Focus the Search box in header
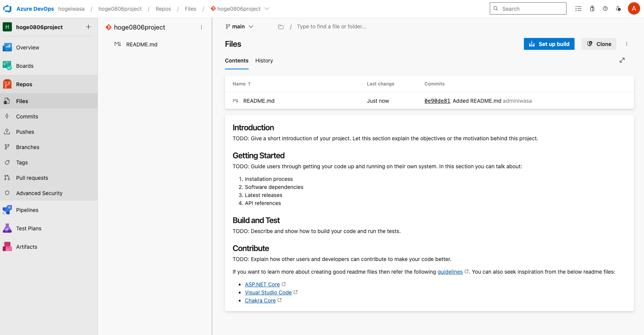 click(x=528, y=8)
